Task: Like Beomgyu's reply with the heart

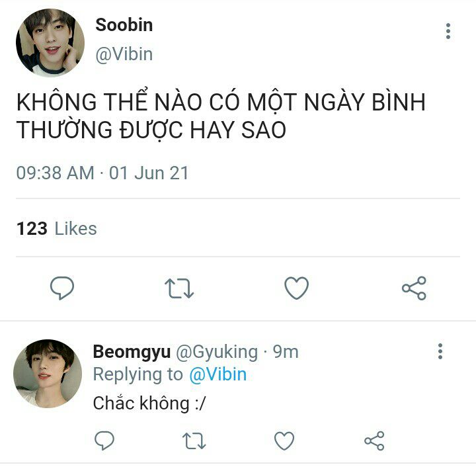Action: (284, 441)
